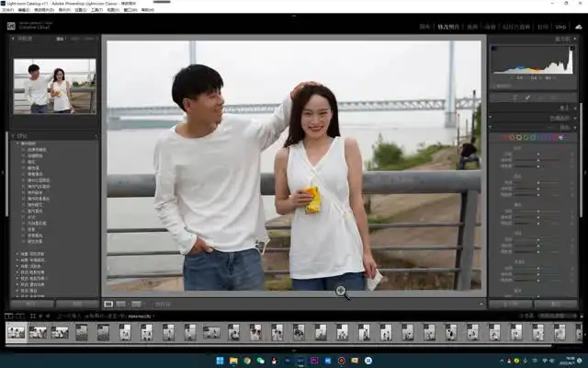Select the crop overlay tool

514,97
